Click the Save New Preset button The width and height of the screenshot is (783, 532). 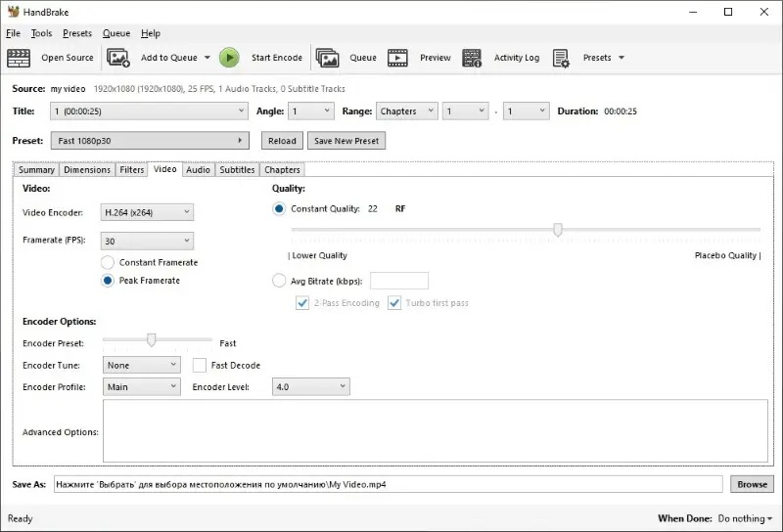[346, 141]
